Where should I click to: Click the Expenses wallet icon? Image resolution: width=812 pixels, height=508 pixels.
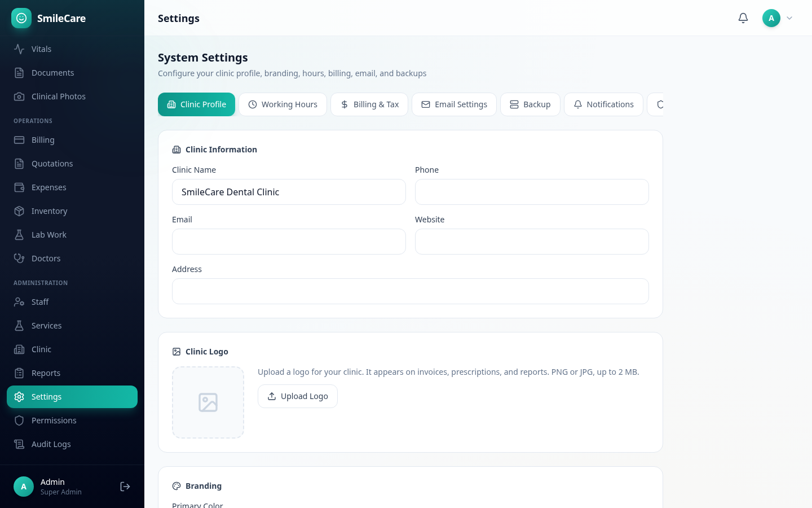coord(19,187)
